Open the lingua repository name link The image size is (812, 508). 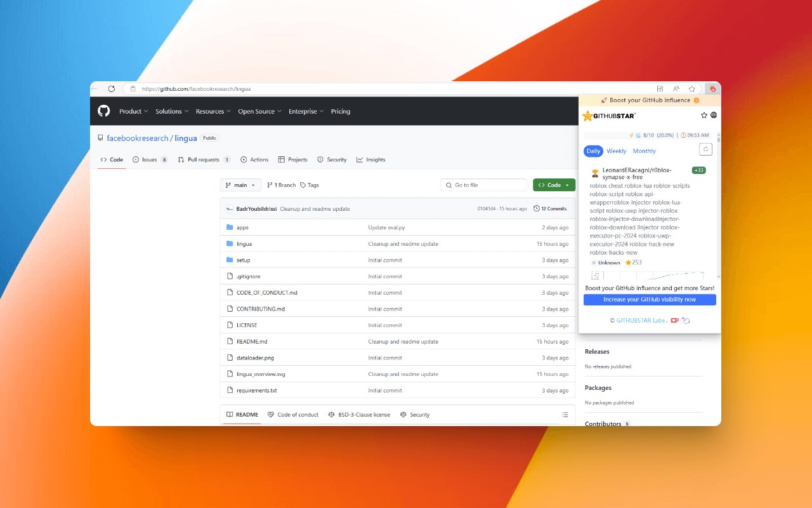tap(186, 138)
